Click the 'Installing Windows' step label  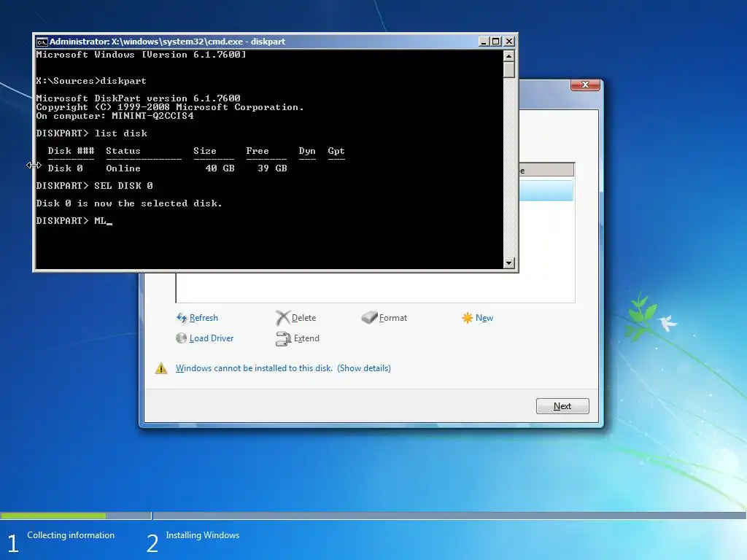tap(203, 535)
